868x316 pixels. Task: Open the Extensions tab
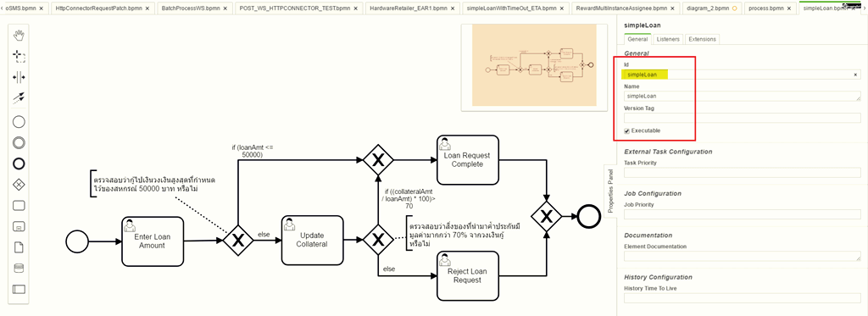click(703, 39)
